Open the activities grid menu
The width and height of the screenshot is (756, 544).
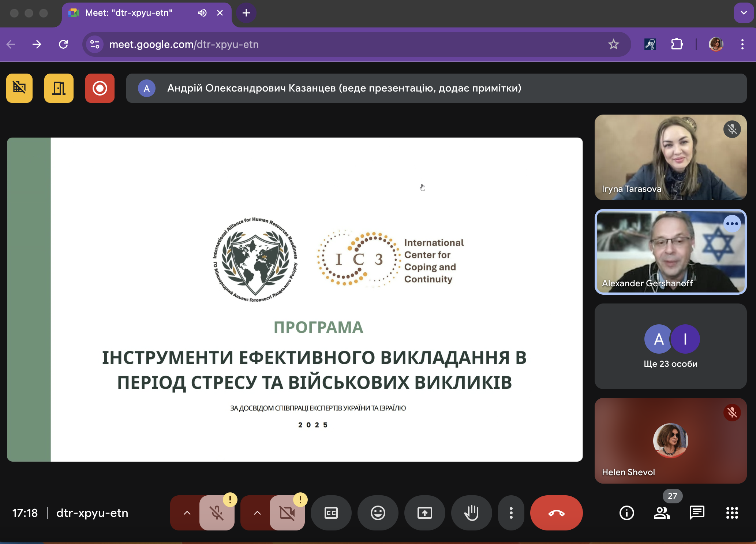[x=732, y=513]
